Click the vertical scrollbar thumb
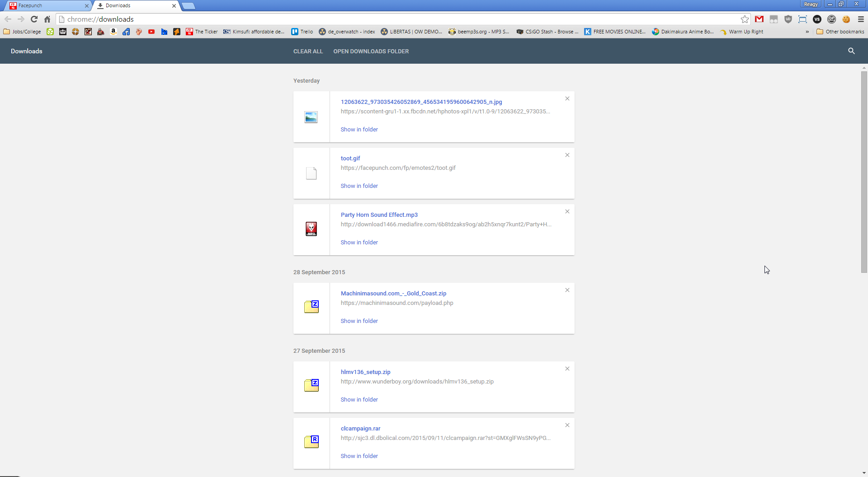868x477 pixels. pos(864,172)
